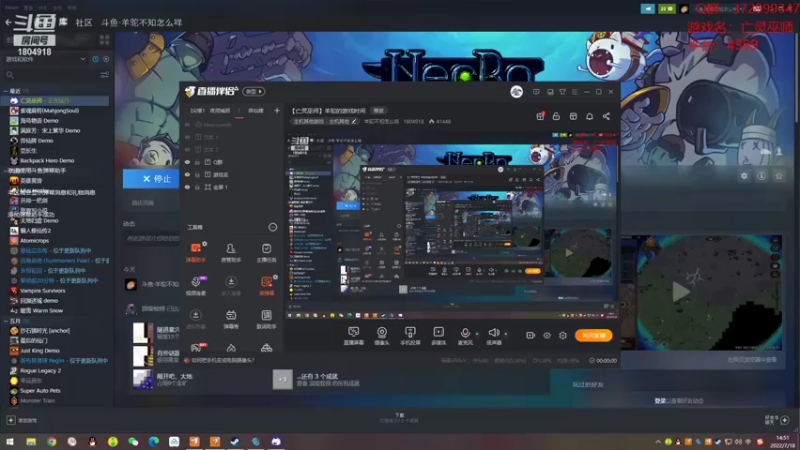Open the 弹幕助手 danmaku assistant tool
Viewport: 800px width, 450px height.
pyautogui.click(x=196, y=253)
